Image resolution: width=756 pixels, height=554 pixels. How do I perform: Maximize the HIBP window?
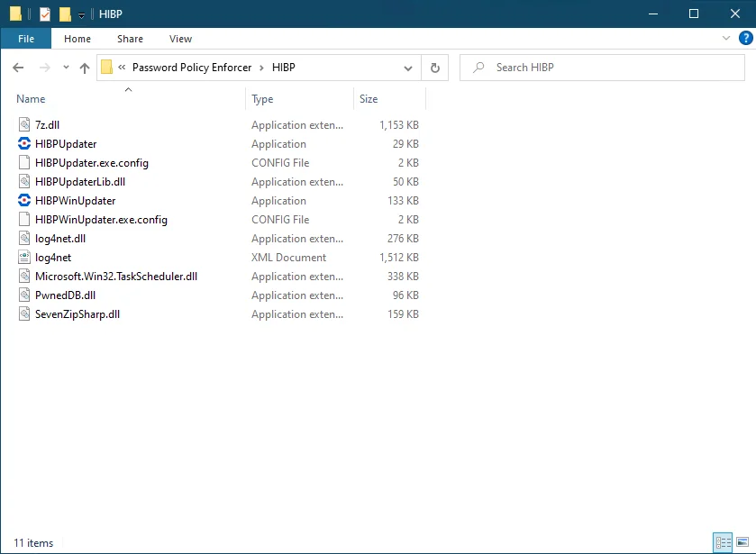tap(693, 14)
